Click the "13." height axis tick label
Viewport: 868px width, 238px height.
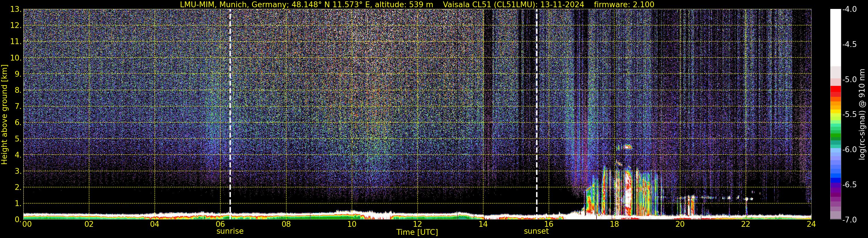[x=16, y=9]
